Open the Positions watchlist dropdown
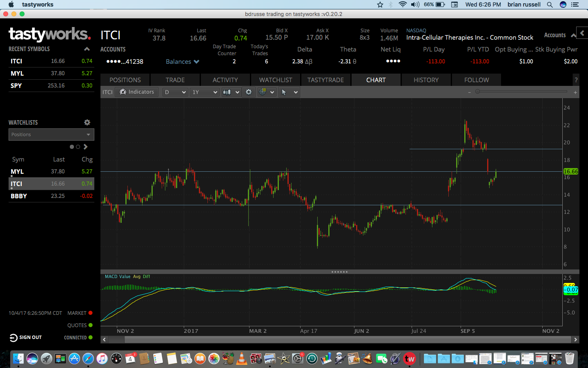This screenshot has height=368, width=588. 51,135
